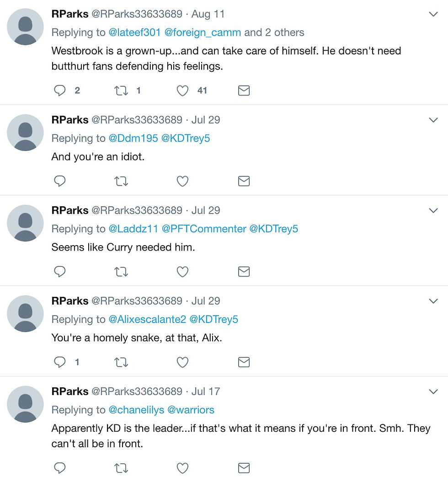
Task: Open the more-options chevron on the Jul 17 tweet
Action: pos(433,392)
